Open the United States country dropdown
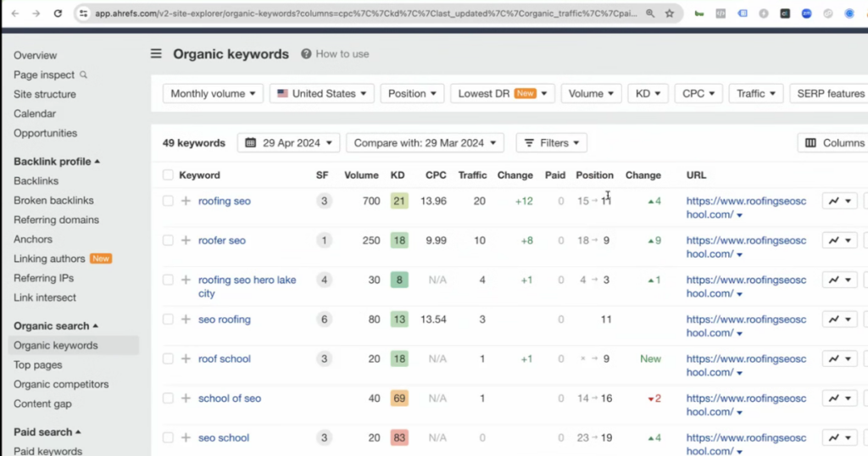This screenshot has height=456, width=868. (321, 93)
